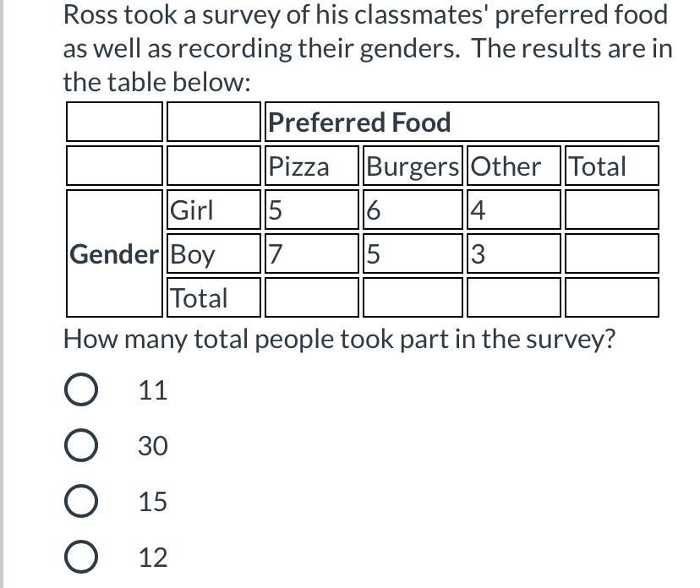700x588 pixels.
Task: Click the empty grand total cell
Action: (x=611, y=297)
